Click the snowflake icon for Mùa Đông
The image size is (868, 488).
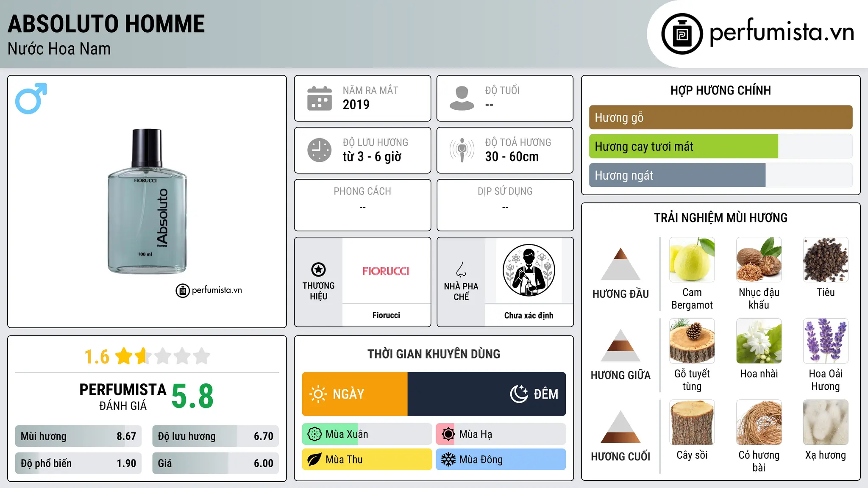pos(448,460)
